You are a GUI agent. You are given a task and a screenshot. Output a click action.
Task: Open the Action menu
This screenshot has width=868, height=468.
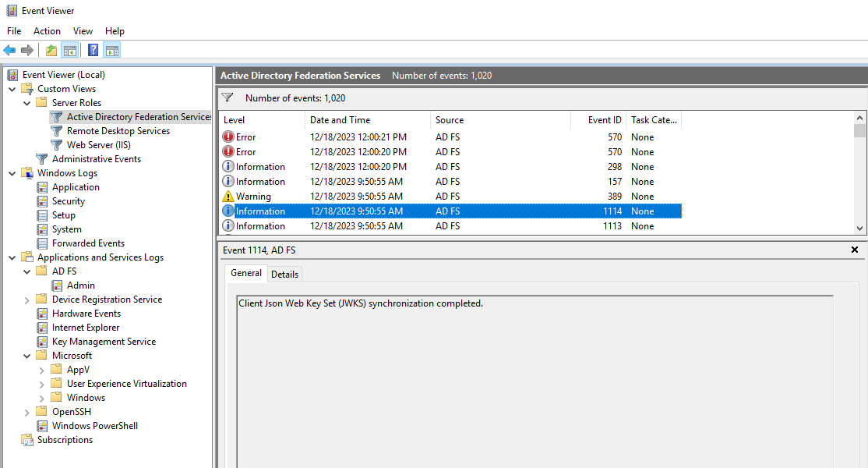47,31
